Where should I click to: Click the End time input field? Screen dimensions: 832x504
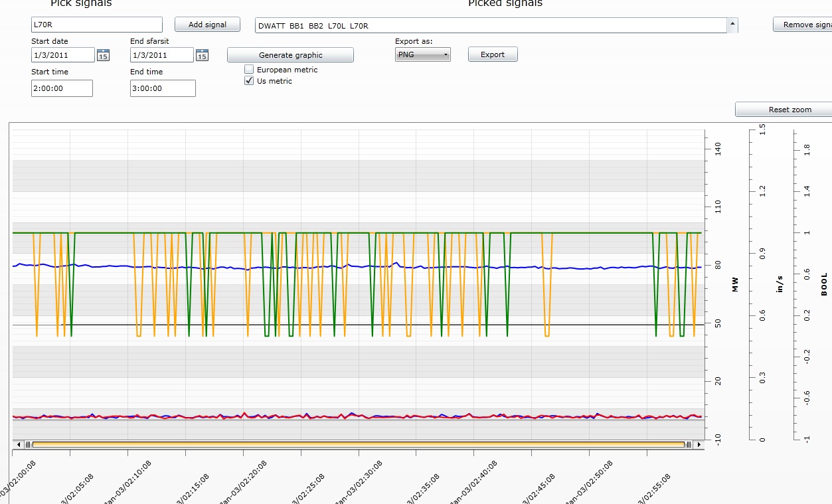[163, 88]
